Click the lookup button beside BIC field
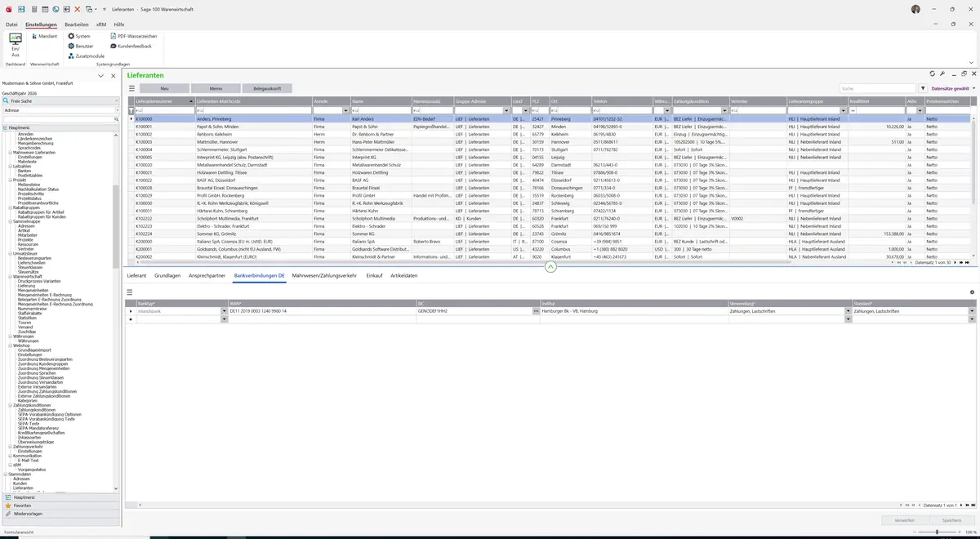This screenshot has height=539, width=980. 536,311
